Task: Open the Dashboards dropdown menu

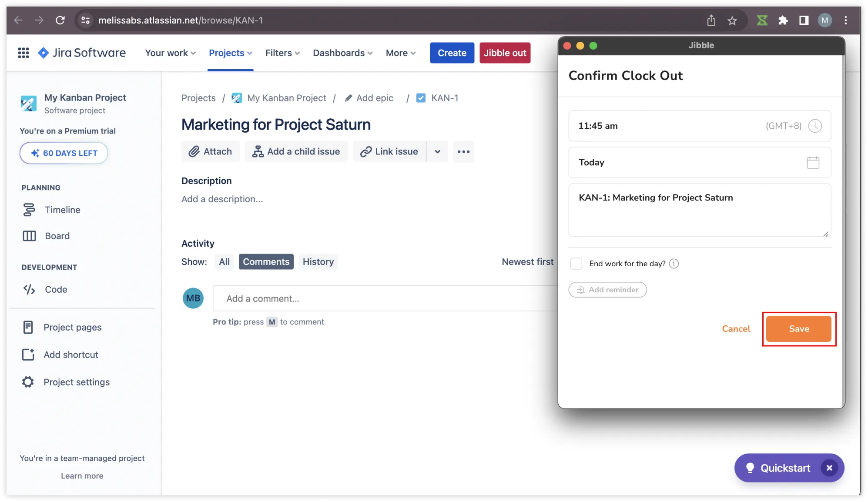Action: click(342, 53)
